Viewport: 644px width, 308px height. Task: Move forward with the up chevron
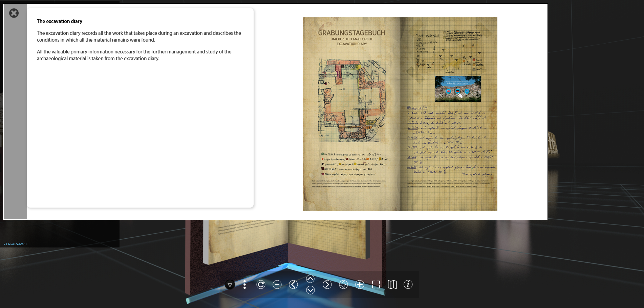click(x=310, y=279)
